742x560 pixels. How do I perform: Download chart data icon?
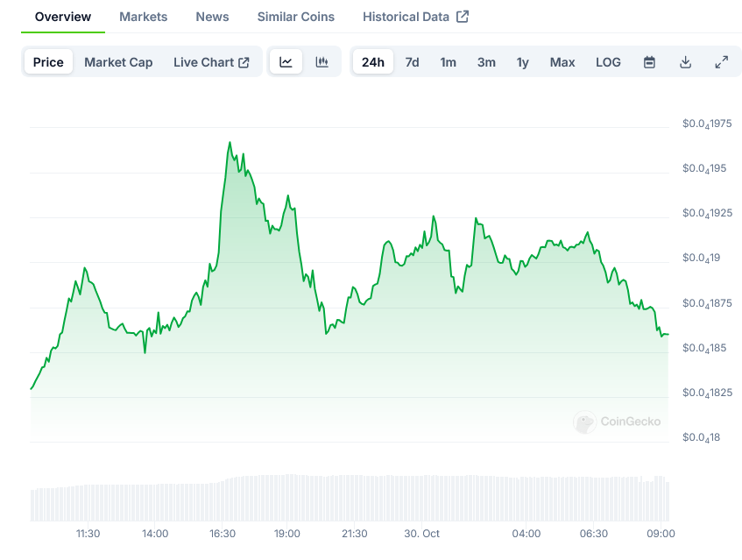pyautogui.click(x=685, y=62)
